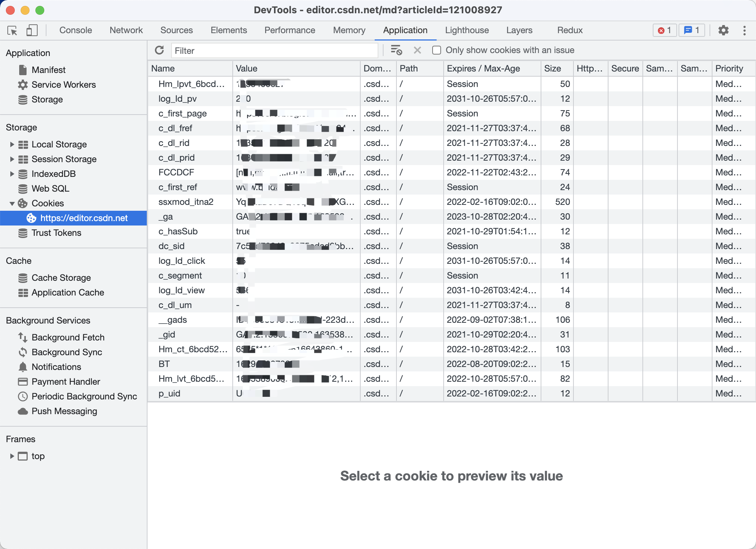Focus the cookie Filter input field

[x=274, y=50]
